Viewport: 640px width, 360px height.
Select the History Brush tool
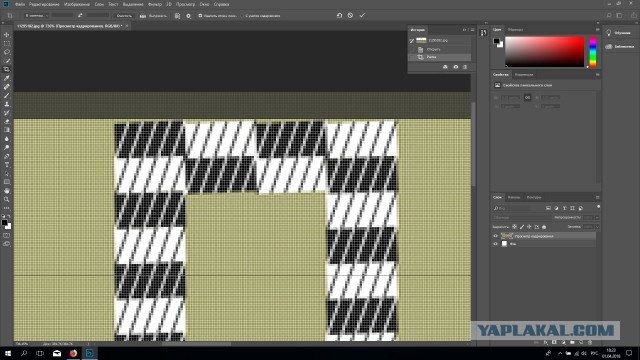pyautogui.click(x=7, y=113)
